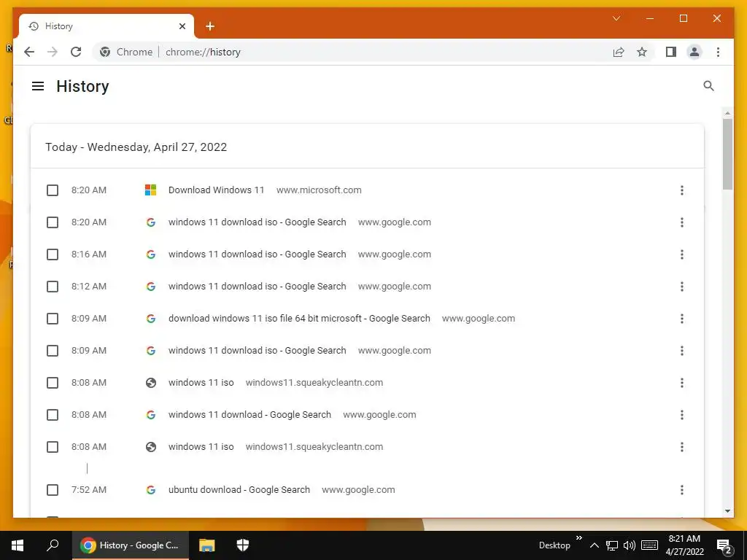Check the Download Windows 11 entry checkbox
The image size is (747, 560).
pyautogui.click(x=53, y=190)
